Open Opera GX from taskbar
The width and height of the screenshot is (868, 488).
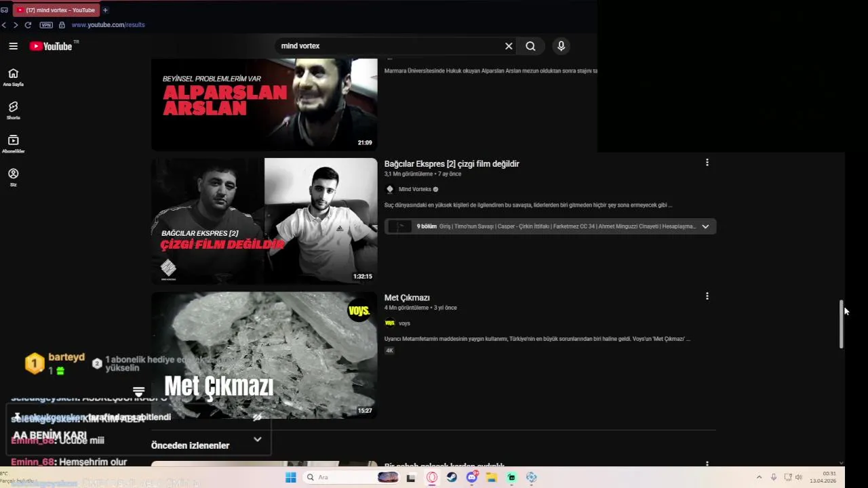tap(432, 477)
